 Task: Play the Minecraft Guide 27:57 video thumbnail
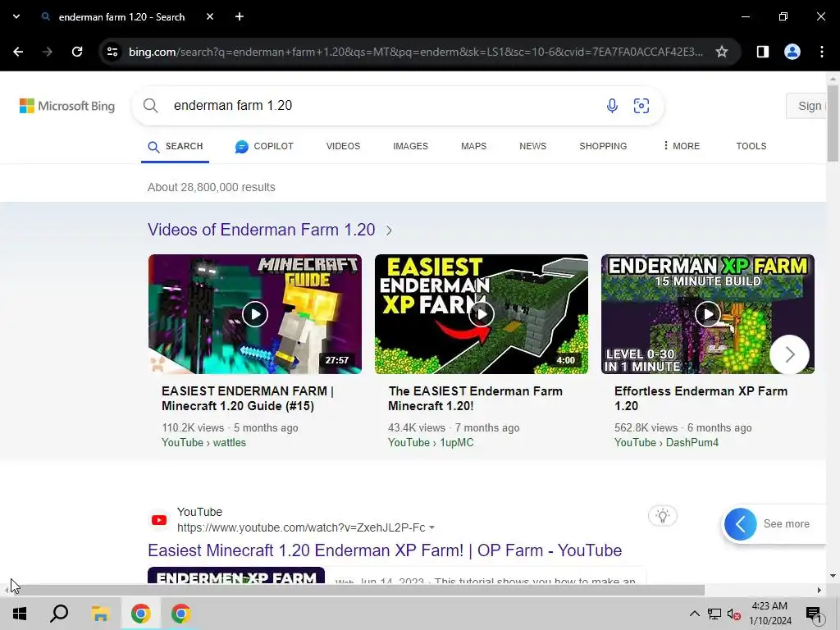[255, 314]
